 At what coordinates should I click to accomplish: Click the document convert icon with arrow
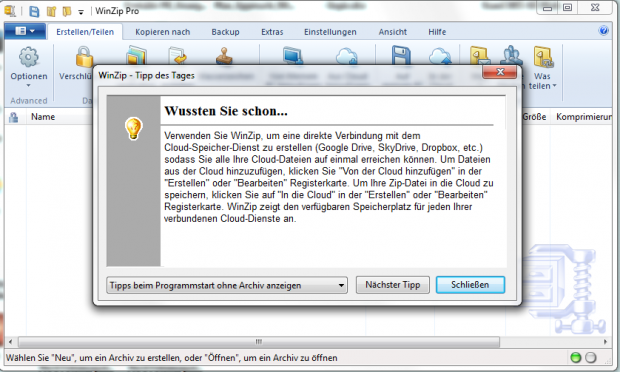178,55
